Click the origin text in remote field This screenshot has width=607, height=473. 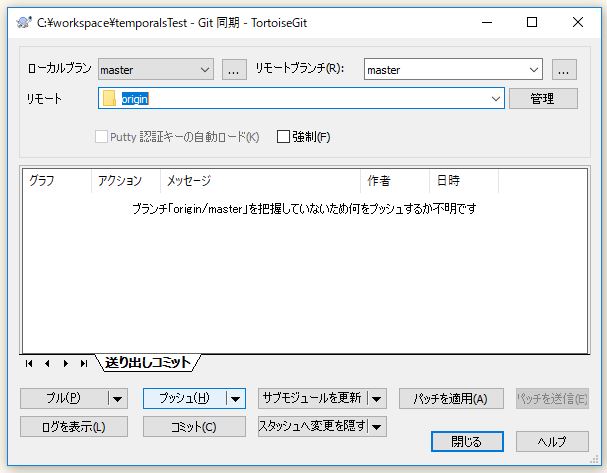point(135,99)
